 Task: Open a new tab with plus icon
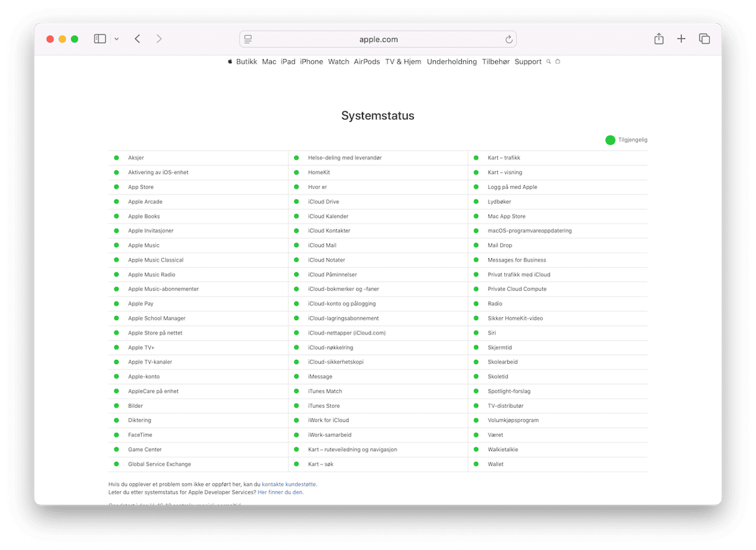681,39
